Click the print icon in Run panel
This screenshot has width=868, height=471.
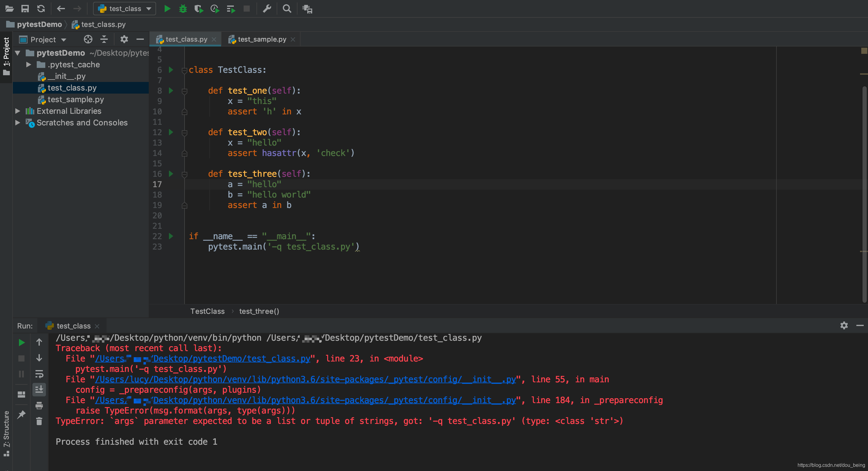39,405
